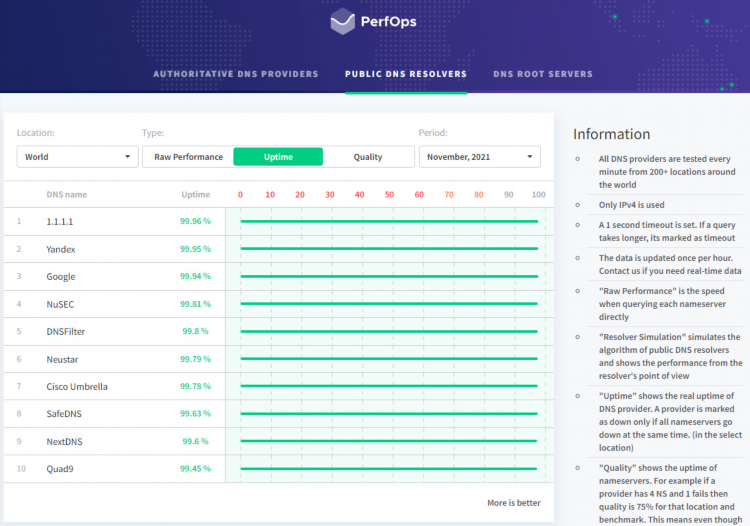The height and width of the screenshot is (526, 750).
Task: Click the 99.79 % uptime value
Action: point(195,359)
